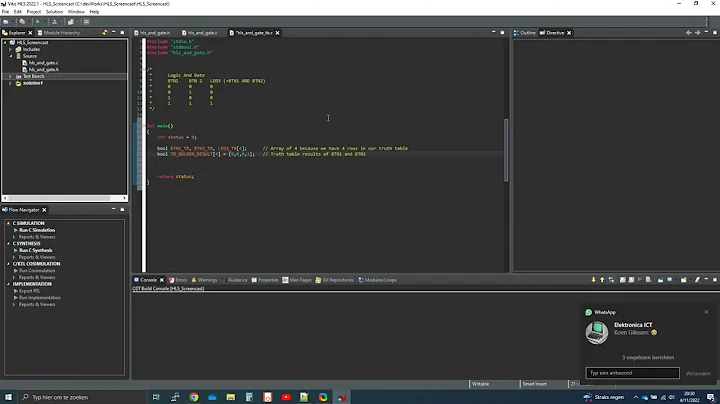Click Explorer link-with-editor icon

point(105,33)
